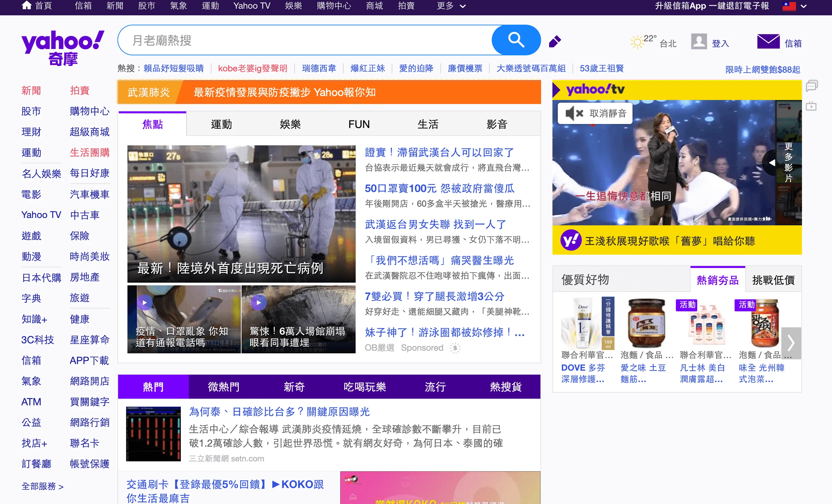Click the 武漢肺炎 orange banner
This screenshot has width=832, height=504.
(x=329, y=92)
